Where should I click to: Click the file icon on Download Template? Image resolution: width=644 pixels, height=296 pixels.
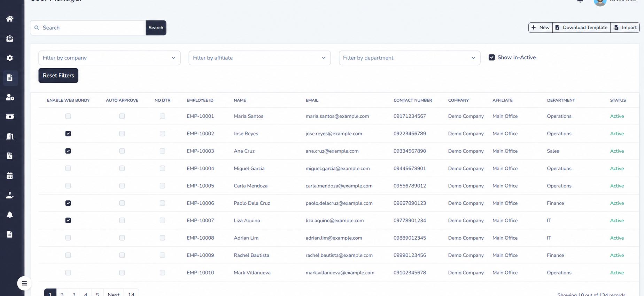point(557,27)
